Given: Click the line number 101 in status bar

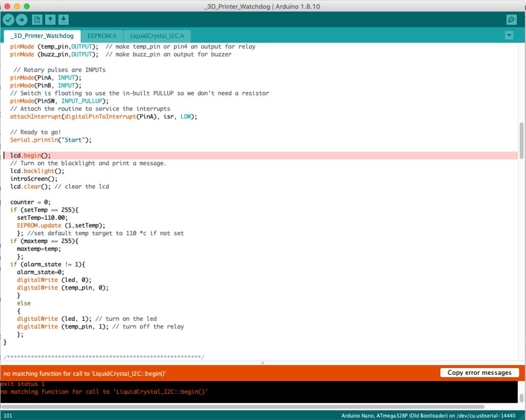Looking at the screenshot, I should point(8,416).
